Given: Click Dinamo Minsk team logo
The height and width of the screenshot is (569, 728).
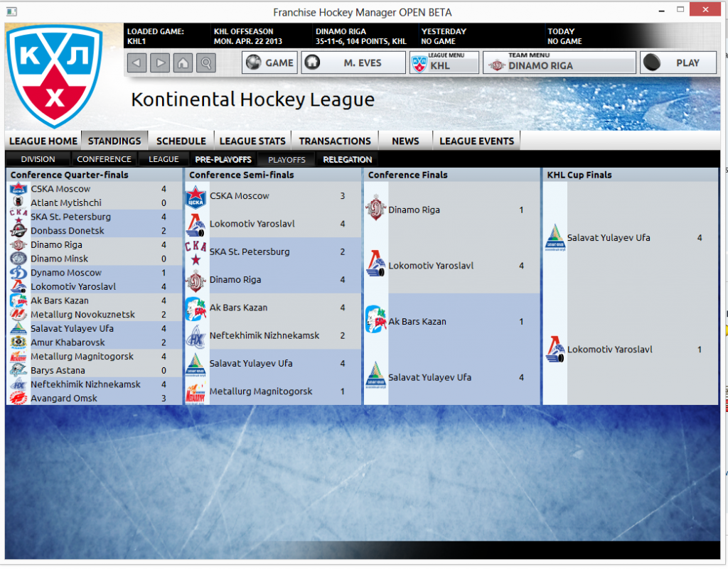Looking at the screenshot, I should 18,259.
